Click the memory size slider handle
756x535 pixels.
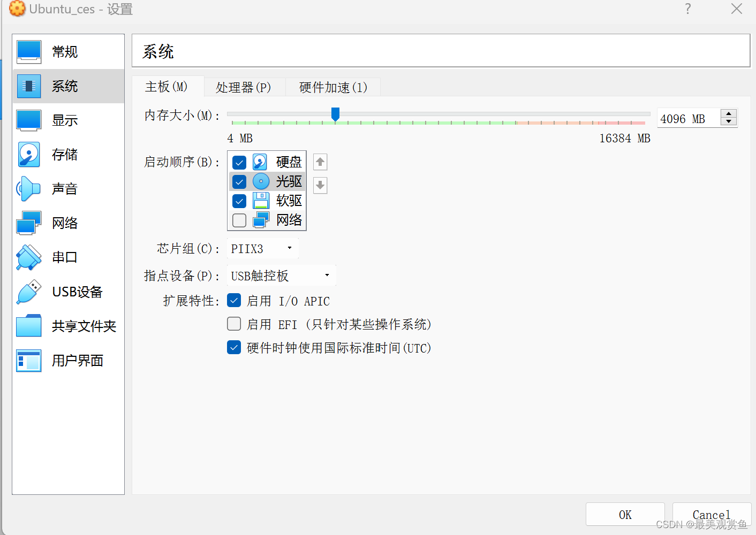tap(336, 114)
